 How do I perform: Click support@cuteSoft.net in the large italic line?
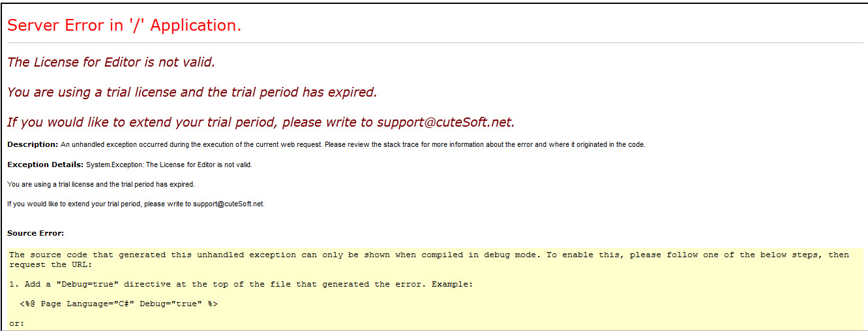pyautogui.click(x=445, y=122)
